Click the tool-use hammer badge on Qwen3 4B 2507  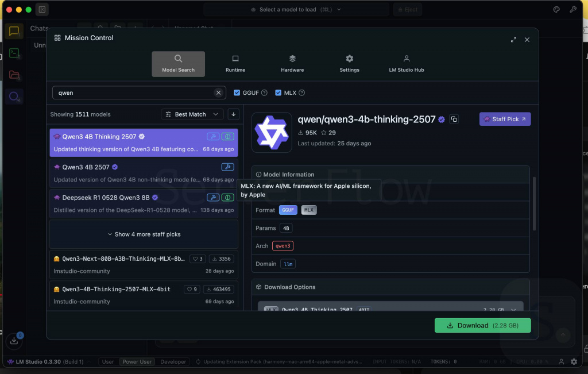tap(228, 166)
